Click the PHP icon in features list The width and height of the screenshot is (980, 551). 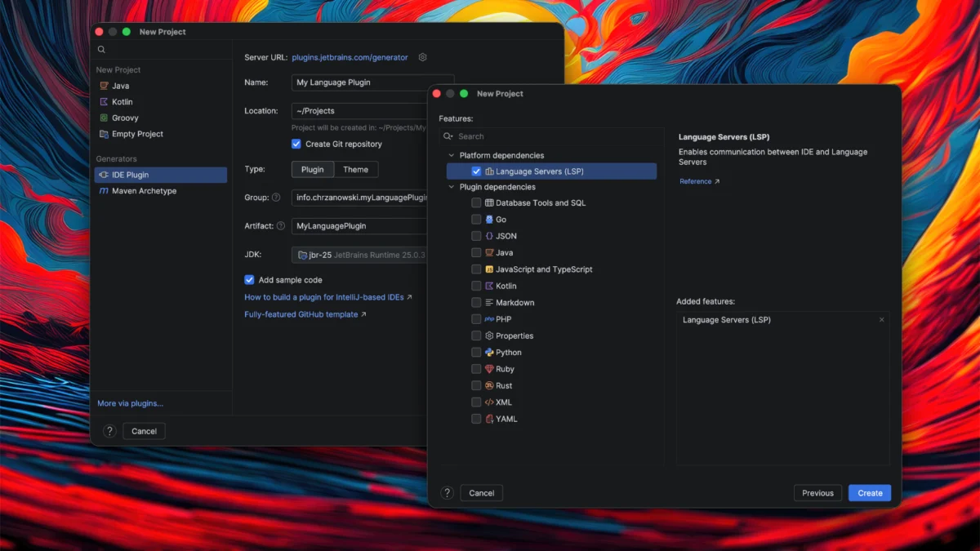(x=489, y=319)
